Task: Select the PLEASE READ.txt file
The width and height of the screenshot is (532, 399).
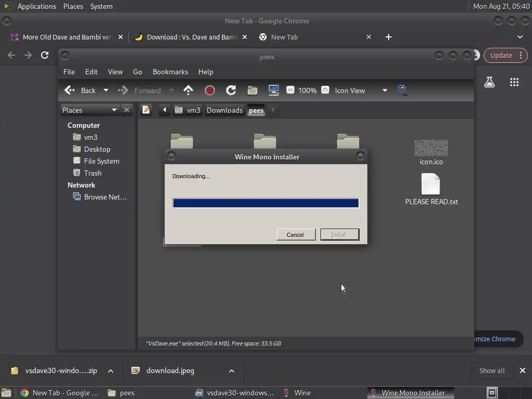Action: tap(431, 189)
